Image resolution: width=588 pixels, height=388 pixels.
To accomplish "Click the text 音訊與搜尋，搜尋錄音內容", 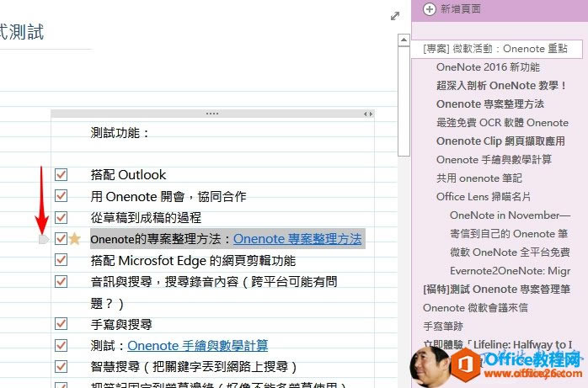I will (x=164, y=282).
